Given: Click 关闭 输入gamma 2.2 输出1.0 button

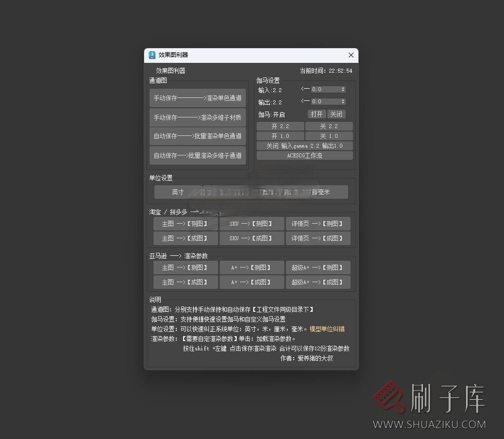Looking at the screenshot, I should 305,146.
